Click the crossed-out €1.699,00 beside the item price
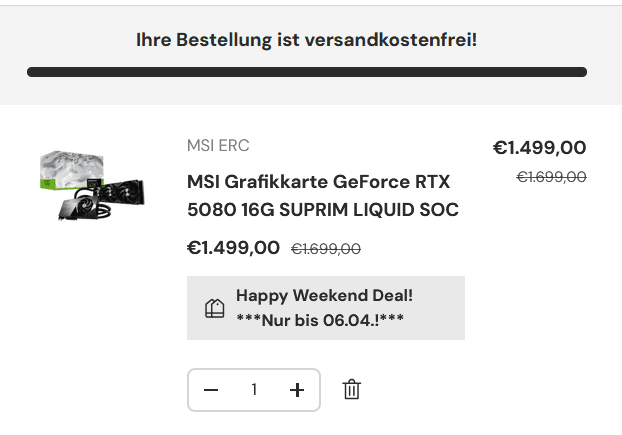 coord(326,249)
